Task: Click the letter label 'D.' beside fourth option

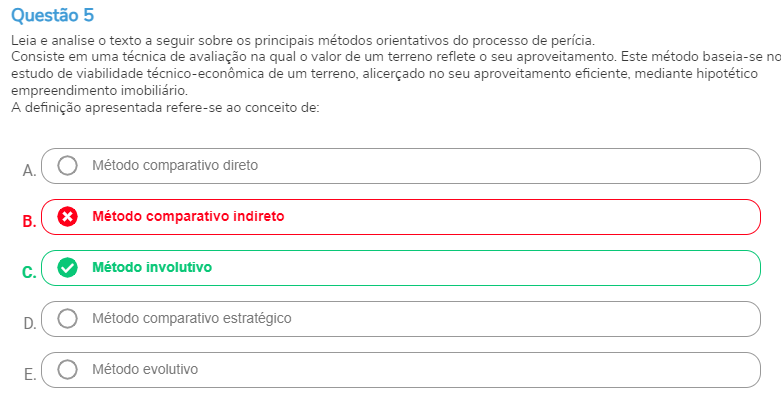Action: [x=30, y=324]
